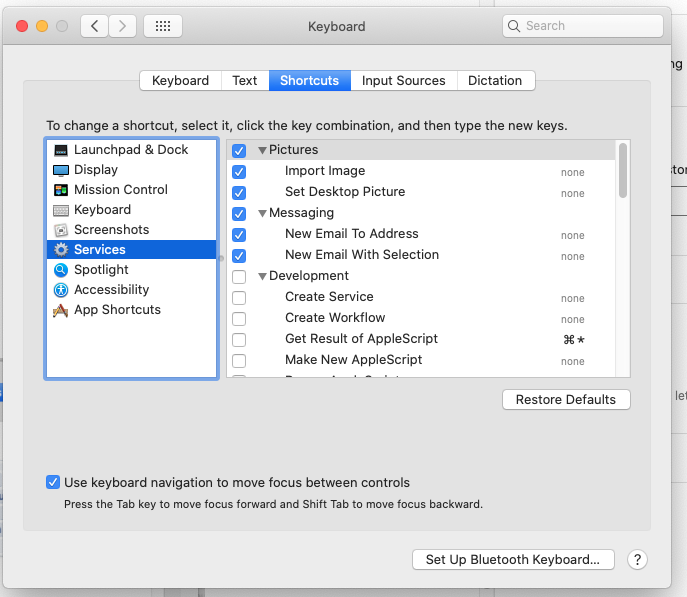Click Get Result of AppleScript shortcut keys
Screen dimensions: 687x597
(574, 340)
